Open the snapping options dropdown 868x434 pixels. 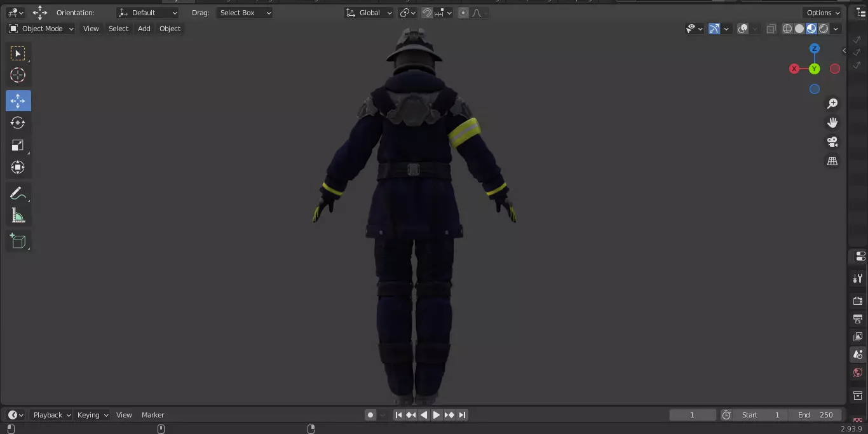[x=444, y=13]
